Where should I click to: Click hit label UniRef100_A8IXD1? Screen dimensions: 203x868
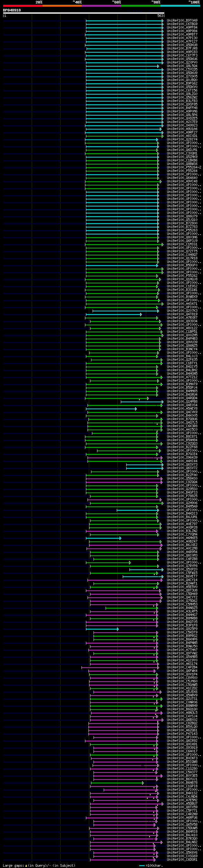[x=182, y=136]
